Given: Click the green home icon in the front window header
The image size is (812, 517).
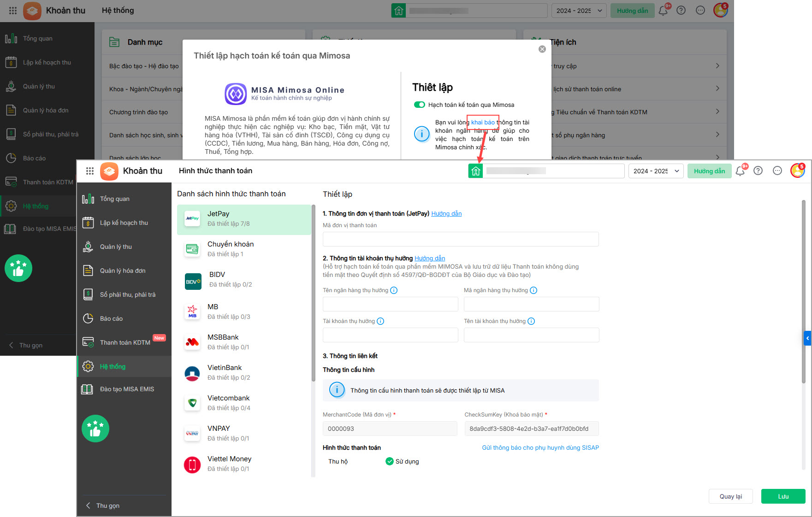Looking at the screenshot, I should click(475, 171).
